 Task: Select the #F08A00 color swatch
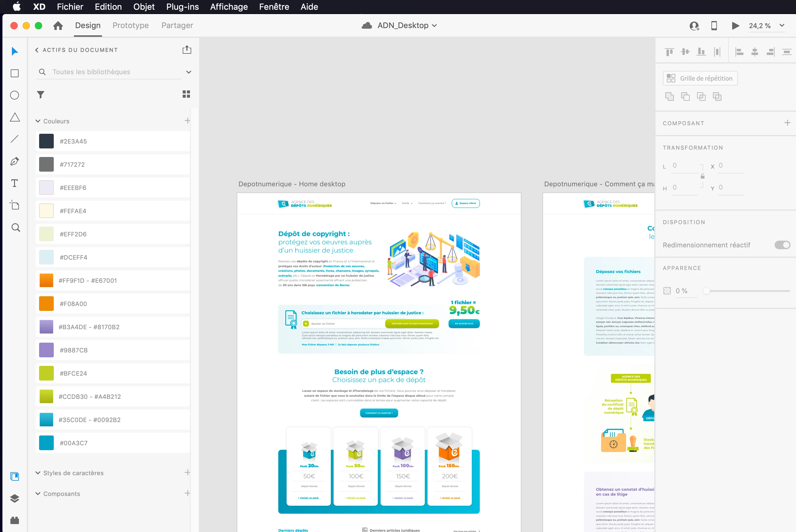pyautogui.click(x=46, y=304)
